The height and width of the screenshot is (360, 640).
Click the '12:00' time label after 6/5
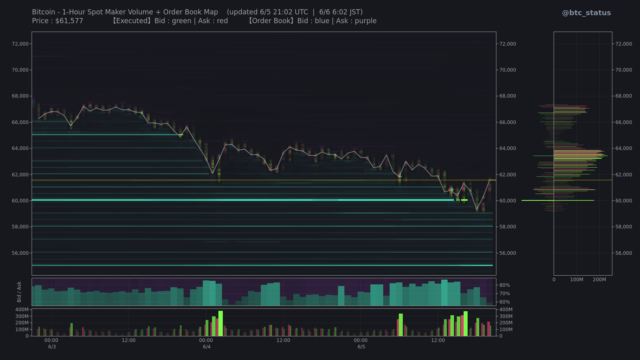click(x=438, y=340)
